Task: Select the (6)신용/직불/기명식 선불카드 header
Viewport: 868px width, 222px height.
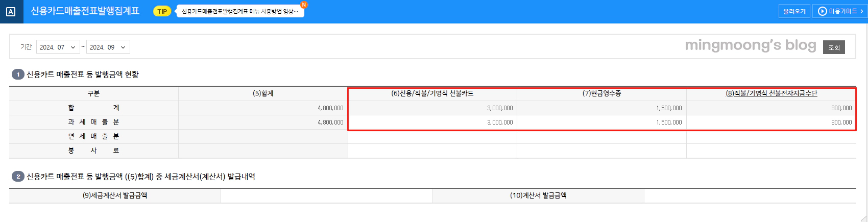Action: [432, 93]
